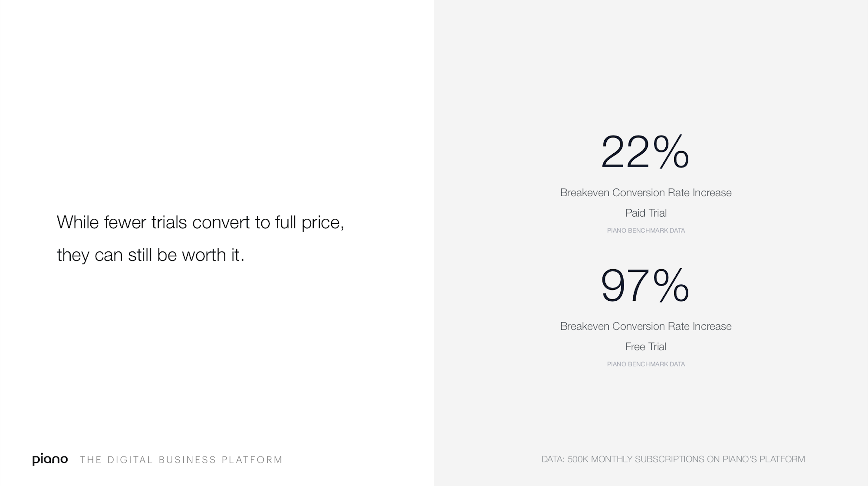Click "500K" in the data footnote
Viewport: 868px width, 486px height.
click(578, 459)
